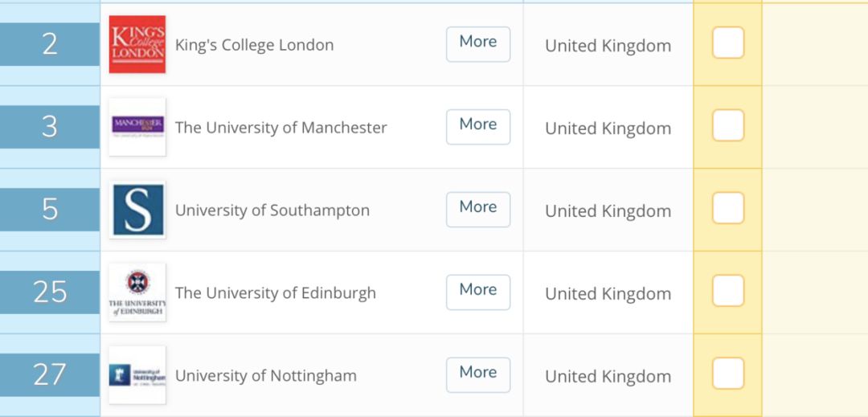
Task: Select the University of Southampton compare checkbox
Action: pos(728,208)
